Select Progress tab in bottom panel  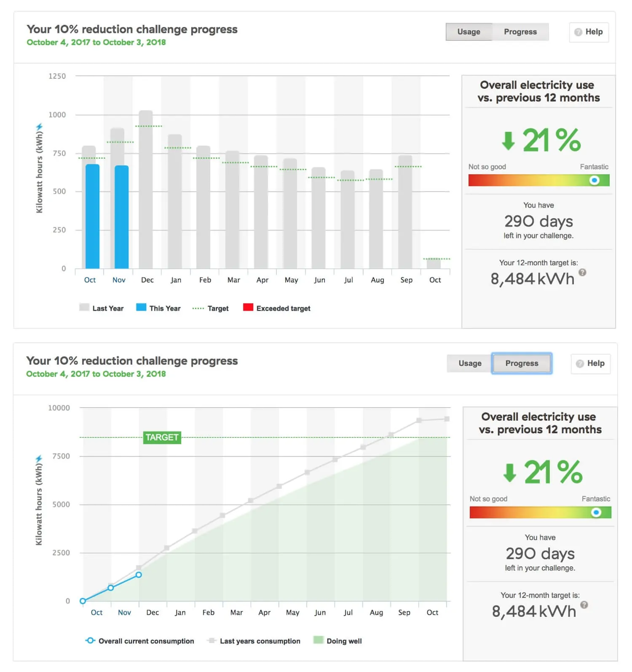click(x=522, y=363)
